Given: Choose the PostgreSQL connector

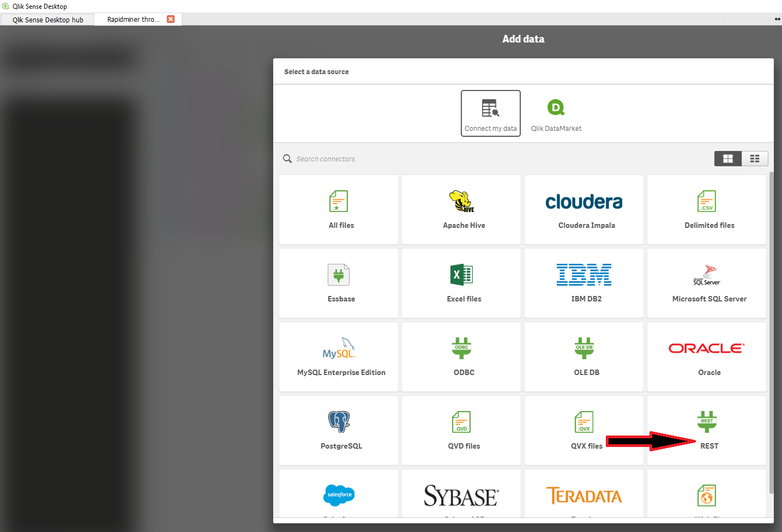Looking at the screenshot, I should (x=339, y=430).
